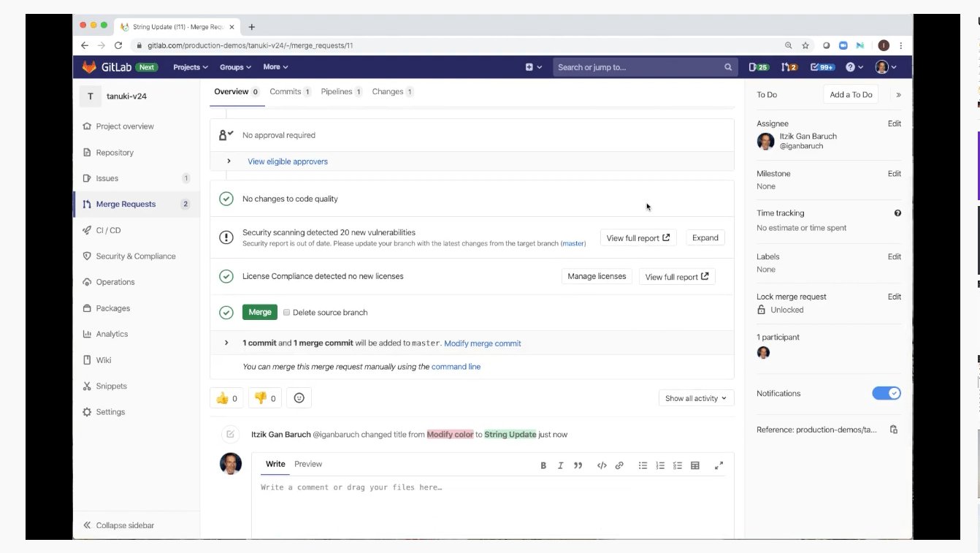Viewport: 980px width, 553px height.
Task: Check the Delete source branch checkbox
Action: [x=287, y=313]
